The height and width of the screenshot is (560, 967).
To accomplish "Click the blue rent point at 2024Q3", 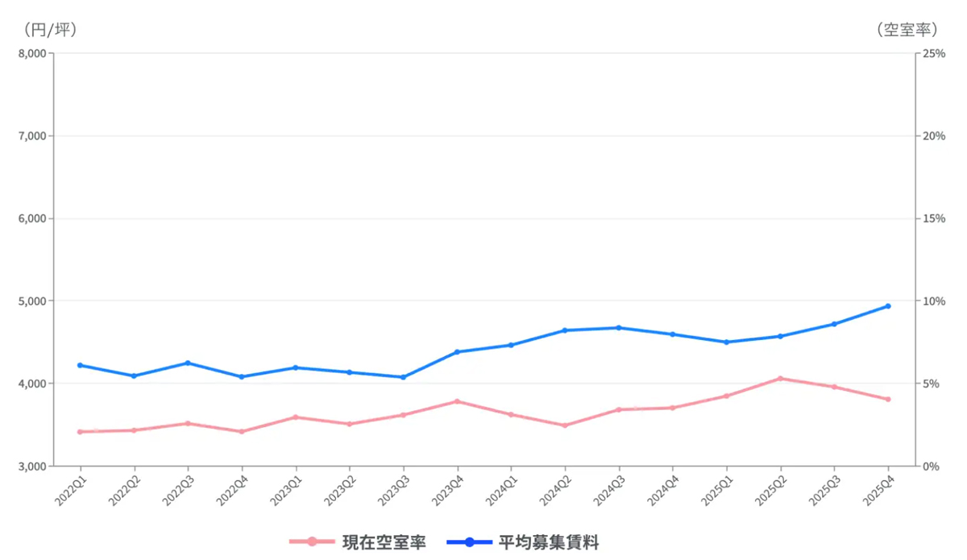I will [x=619, y=328].
